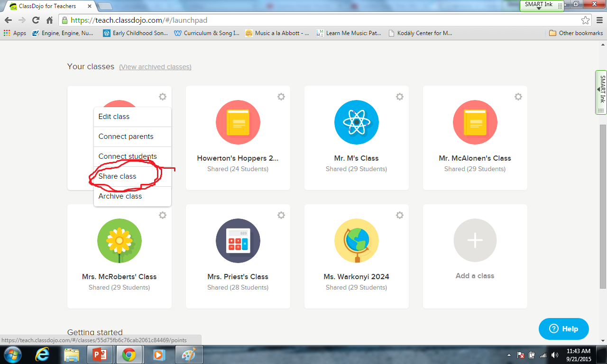
Task: Click the plus icon to add a class
Action: coord(475,240)
